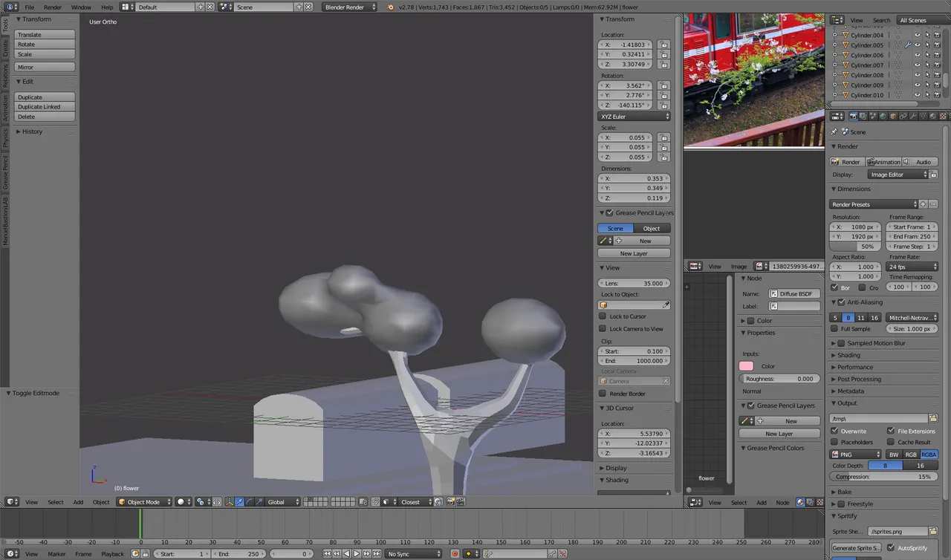This screenshot has height=560, width=951.
Task: Jump to the start frame in timeline
Action: point(327,554)
